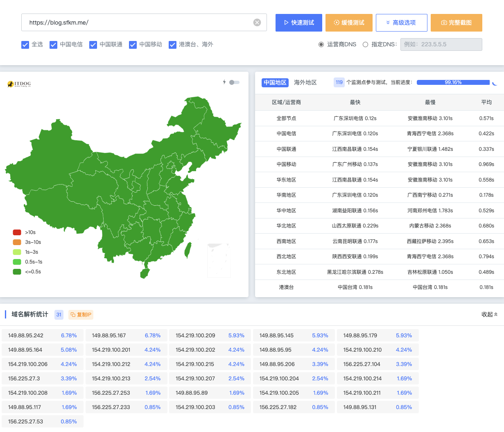Click IP 156.225.27.233
Screen dimensions: 504x432
tap(111, 407)
